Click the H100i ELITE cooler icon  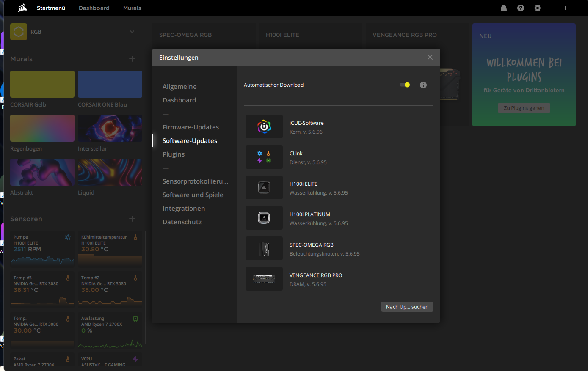tap(264, 187)
